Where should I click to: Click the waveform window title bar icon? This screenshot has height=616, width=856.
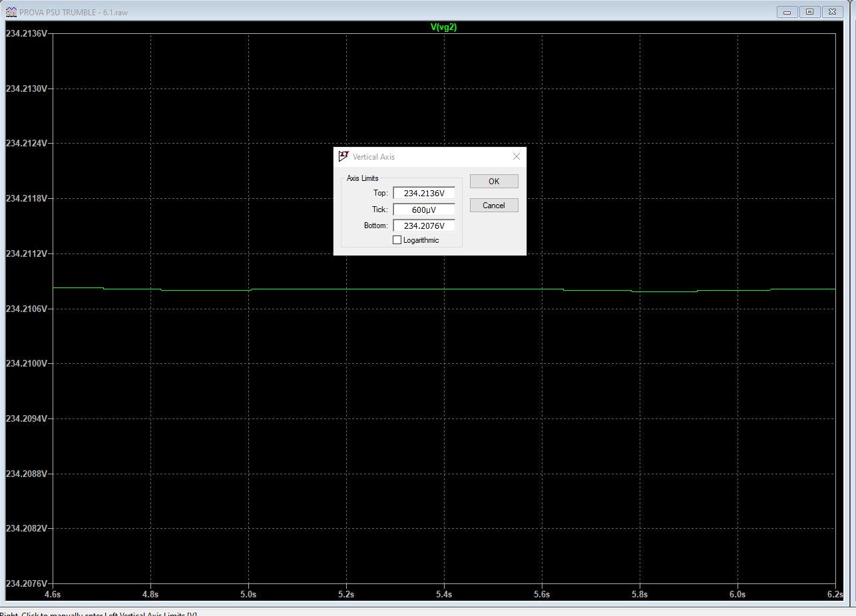(11, 12)
